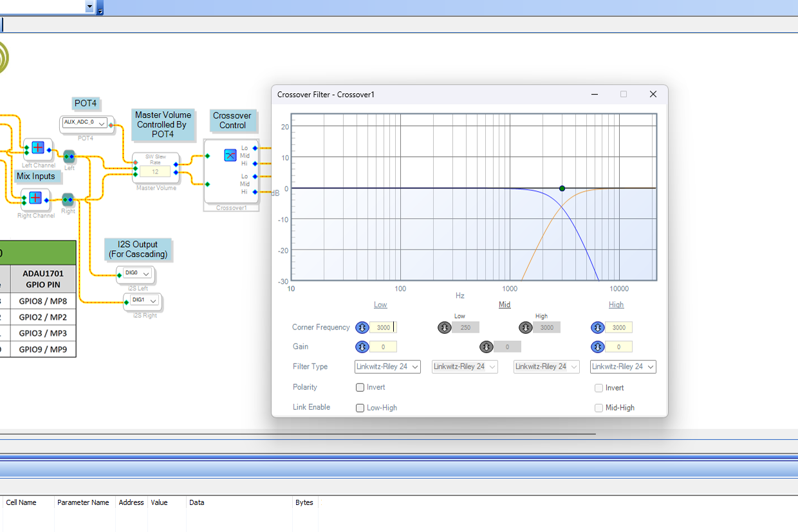The width and height of the screenshot is (798, 532).
Task: Click the Low Gain stepper knob
Action: (x=362, y=347)
